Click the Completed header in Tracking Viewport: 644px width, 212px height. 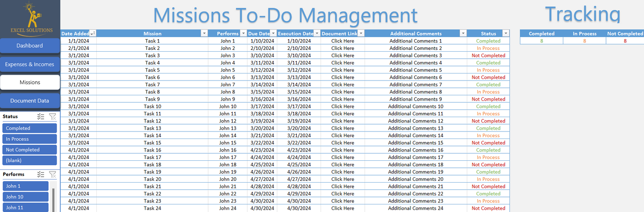pyautogui.click(x=541, y=33)
